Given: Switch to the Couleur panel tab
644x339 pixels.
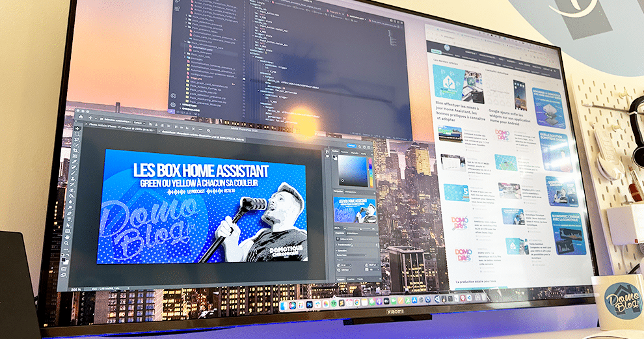Looking at the screenshot, I should tap(334, 151).
